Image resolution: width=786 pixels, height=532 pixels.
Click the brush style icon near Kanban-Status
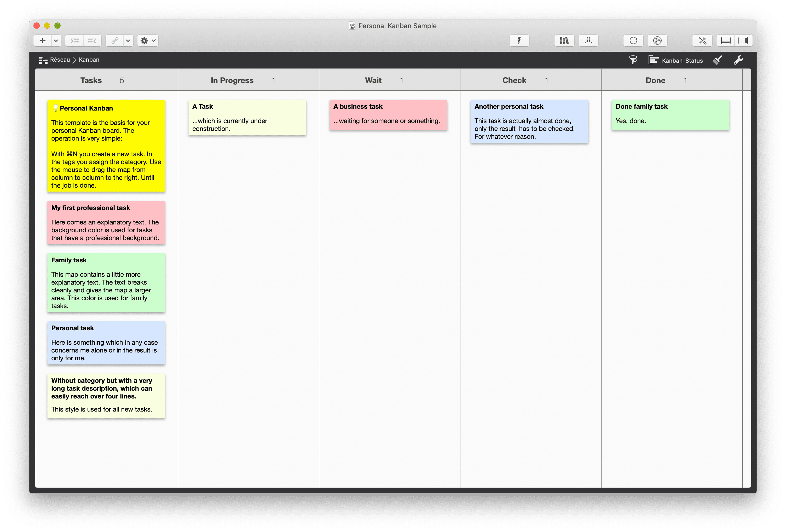point(718,60)
